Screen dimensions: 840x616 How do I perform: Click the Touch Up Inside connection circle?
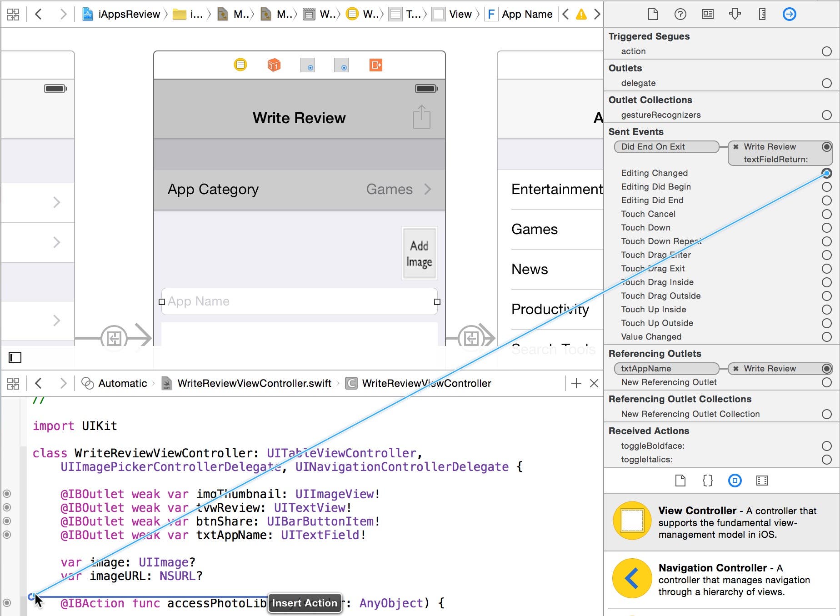(827, 310)
